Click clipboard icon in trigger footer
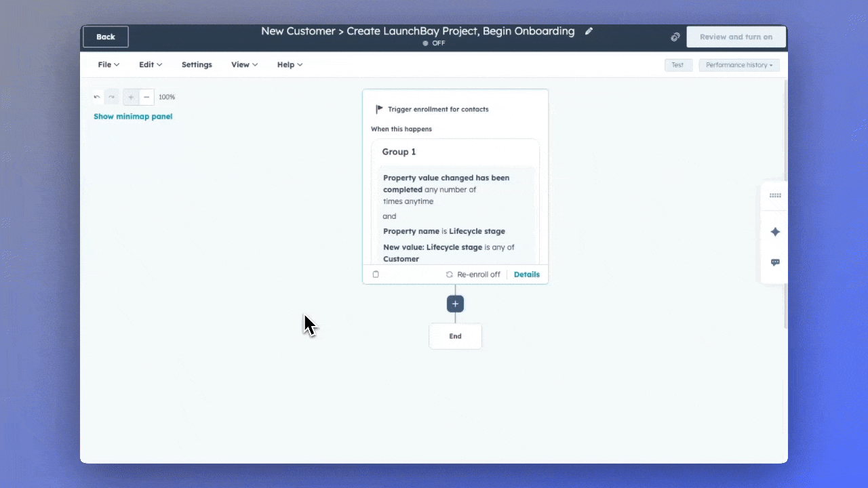Screen dimensions: 868x488 [376, 274]
